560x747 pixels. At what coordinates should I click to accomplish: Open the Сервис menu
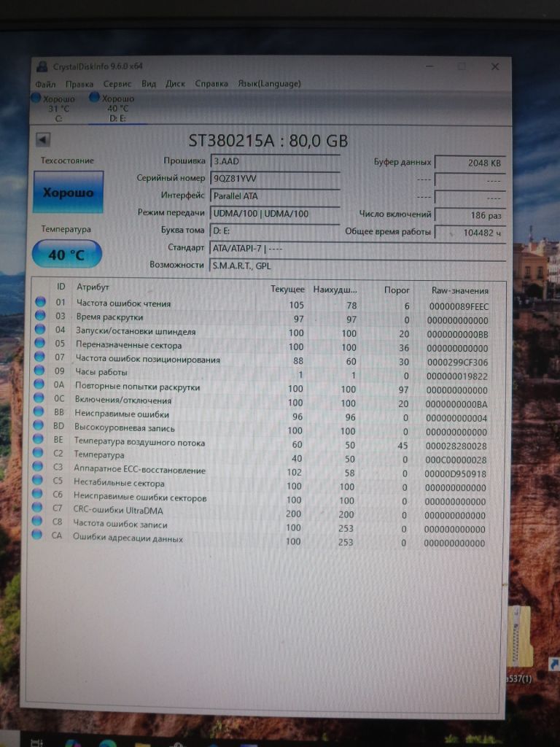tap(117, 84)
